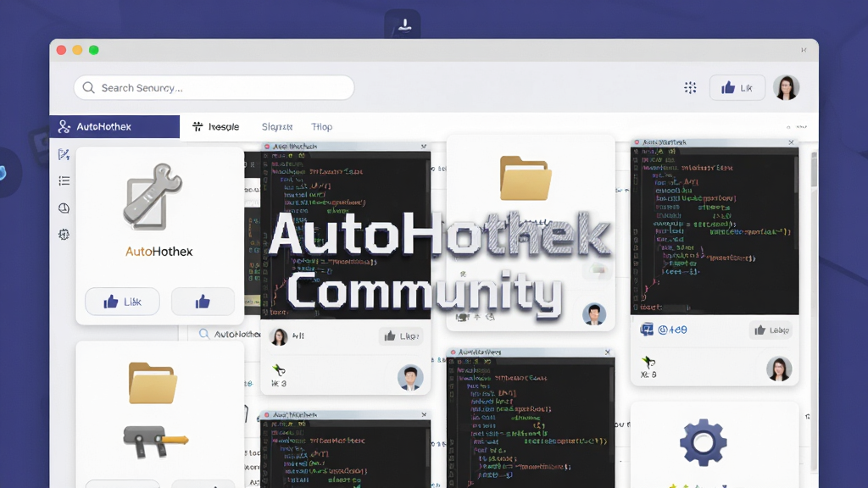Click the connector tool icon with orange arrow

coord(156,441)
